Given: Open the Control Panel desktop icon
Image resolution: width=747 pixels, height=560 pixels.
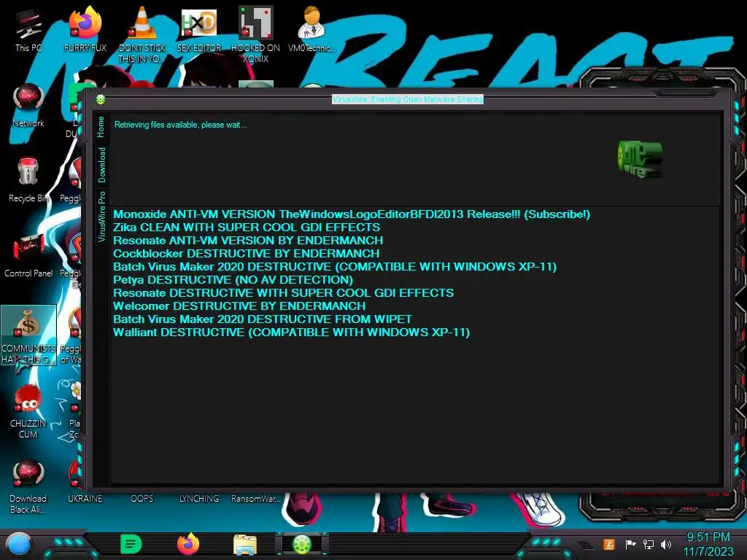Looking at the screenshot, I should (28, 255).
